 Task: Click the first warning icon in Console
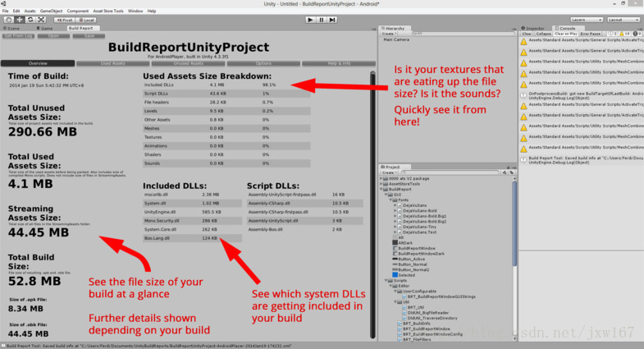(x=523, y=42)
